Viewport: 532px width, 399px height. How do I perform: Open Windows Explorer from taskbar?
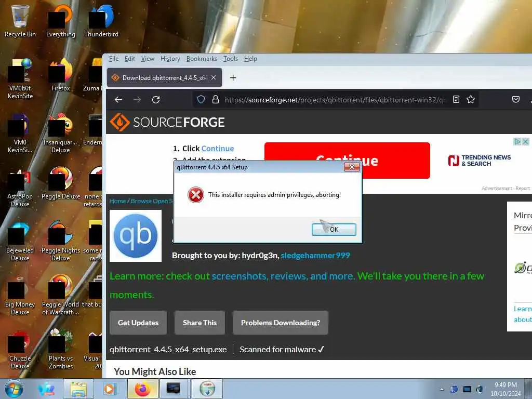79,389
